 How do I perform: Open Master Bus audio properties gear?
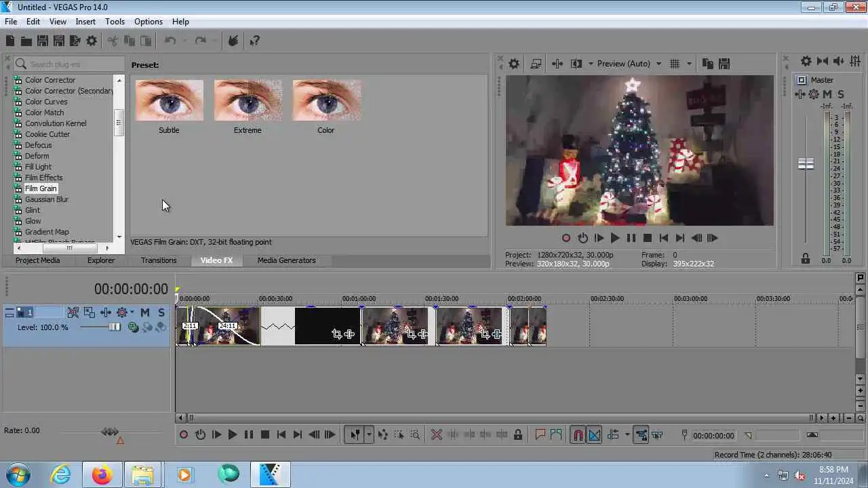[806, 61]
